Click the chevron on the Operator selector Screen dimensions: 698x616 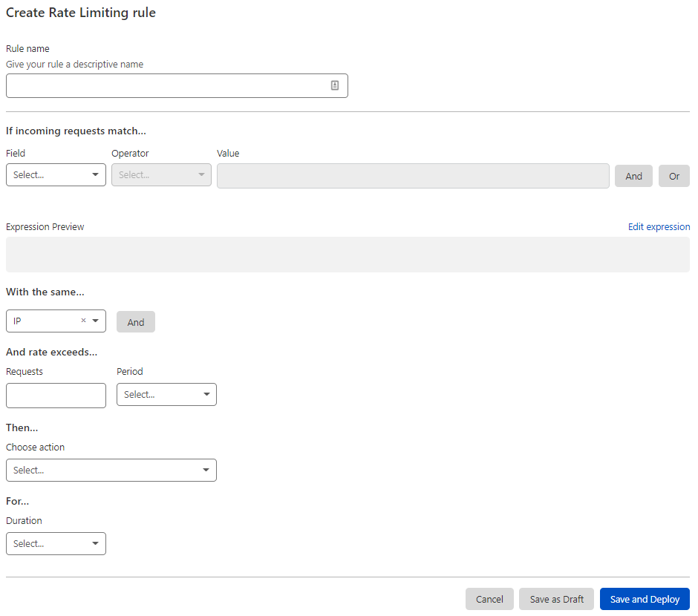point(203,174)
